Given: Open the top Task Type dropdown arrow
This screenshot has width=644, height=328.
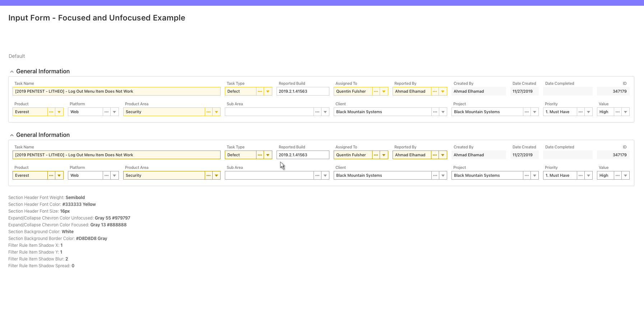Looking at the screenshot, I should [x=268, y=91].
